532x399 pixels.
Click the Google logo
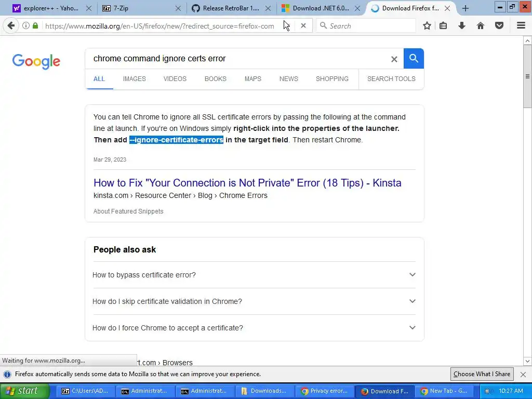(x=36, y=61)
